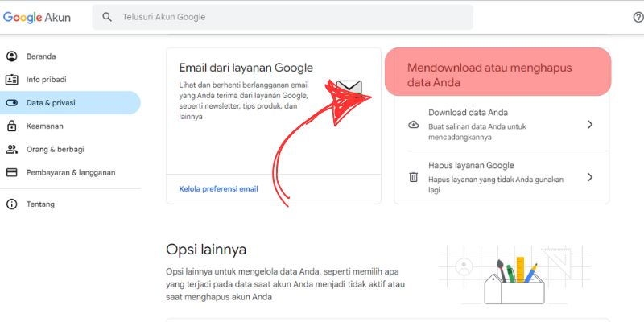Image resolution: width=644 pixels, height=322 pixels.
Task: Click the Beranda profile icon
Action: [12, 56]
